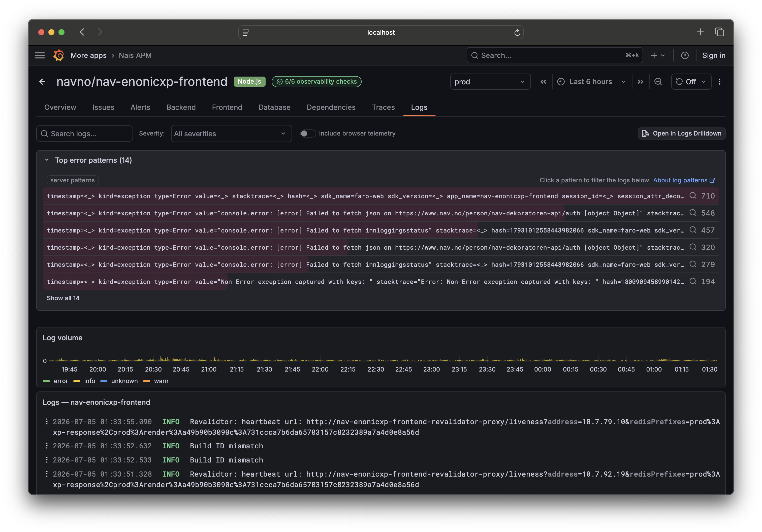This screenshot has width=762, height=532.
Task: Open menu for 01:33:52.632 log line
Action: tap(47, 445)
